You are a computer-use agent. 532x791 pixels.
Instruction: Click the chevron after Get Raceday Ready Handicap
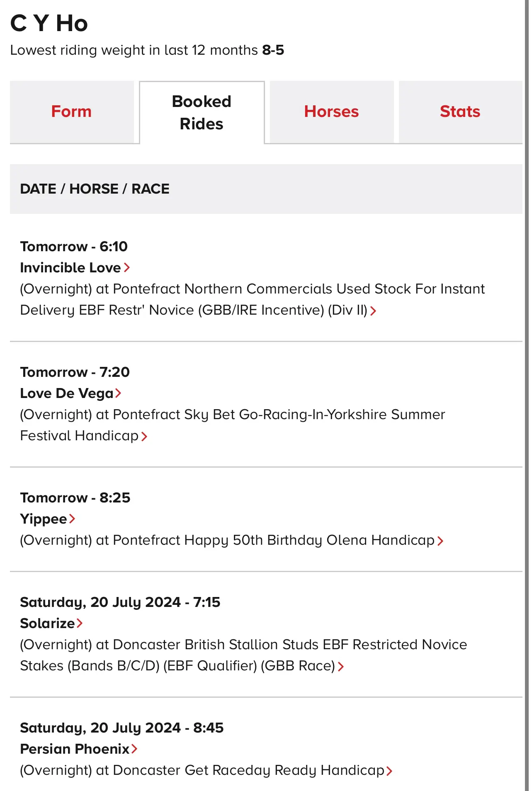coord(389,771)
